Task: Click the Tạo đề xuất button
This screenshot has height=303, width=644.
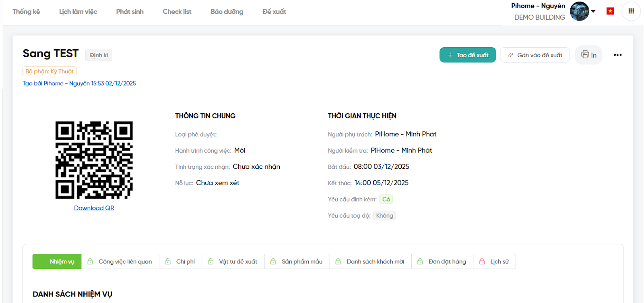Action: click(x=468, y=55)
